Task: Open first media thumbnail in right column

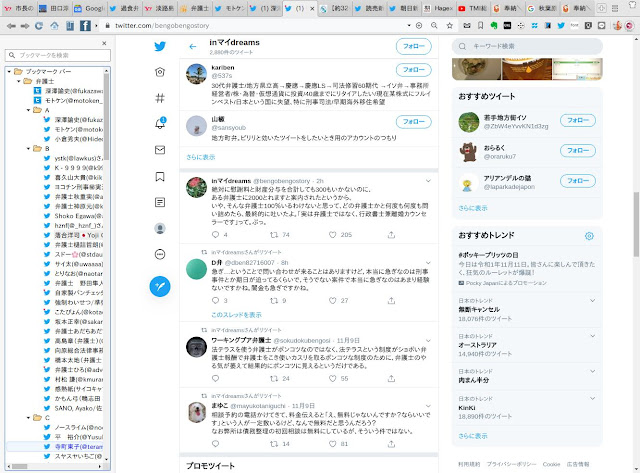Action: [x=476, y=69]
